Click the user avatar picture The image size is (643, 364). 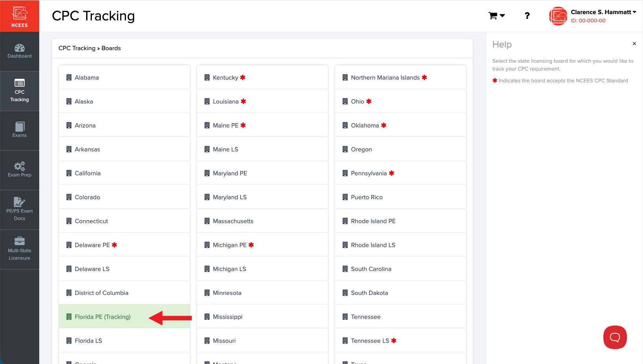tap(558, 16)
